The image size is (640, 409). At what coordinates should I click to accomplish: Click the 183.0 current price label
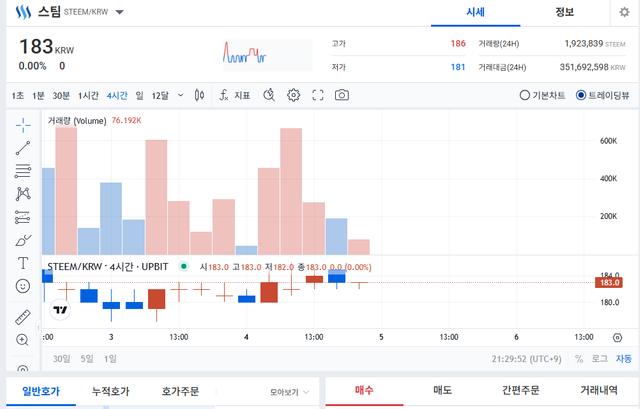pos(609,282)
